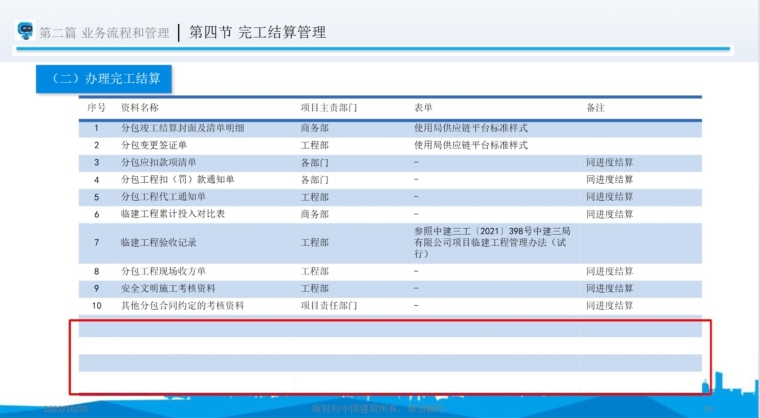The image size is (760, 418).
Task: Click the 分包应扣款项清单 row
Action: coord(158,162)
